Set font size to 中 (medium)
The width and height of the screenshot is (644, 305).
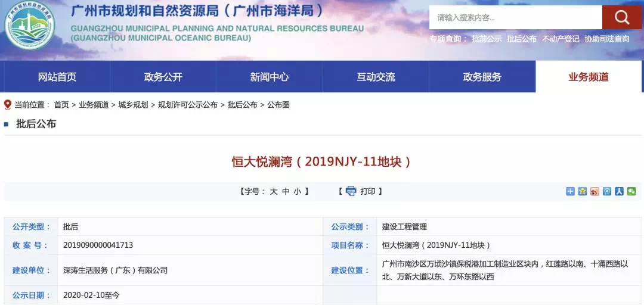click(286, 192)
